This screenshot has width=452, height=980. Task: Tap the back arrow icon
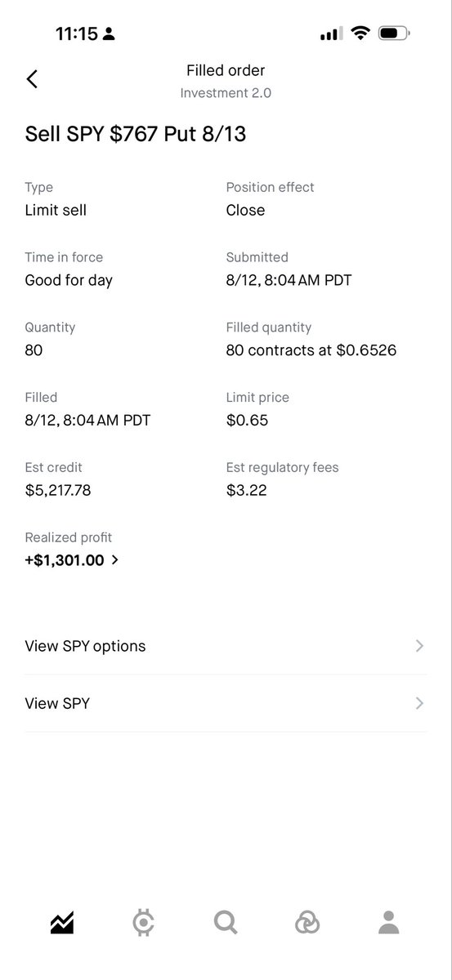tap(32, 79)
